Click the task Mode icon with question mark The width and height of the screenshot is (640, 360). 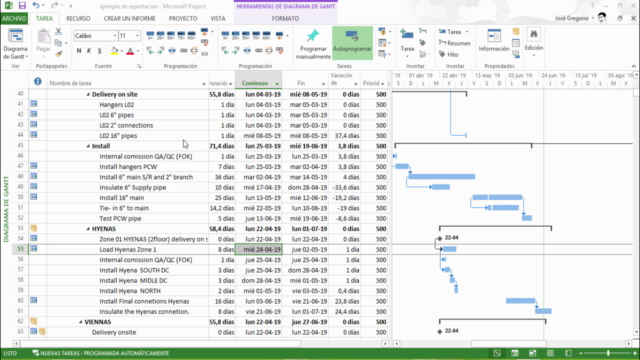click(x=382, y=54)
